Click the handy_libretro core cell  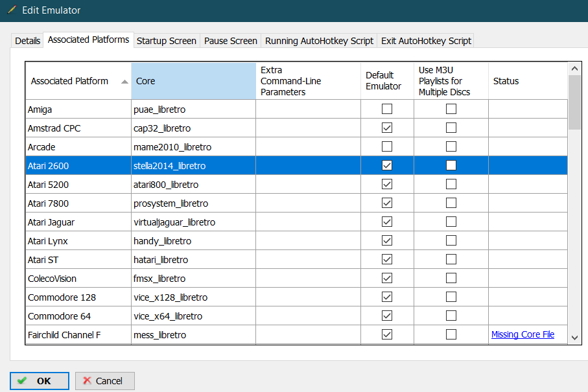pos(193,240)
